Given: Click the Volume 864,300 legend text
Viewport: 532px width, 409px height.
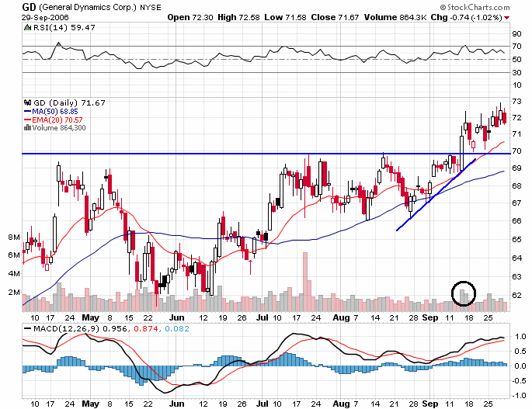Looking at the screenshot, I should pos(59,128).
